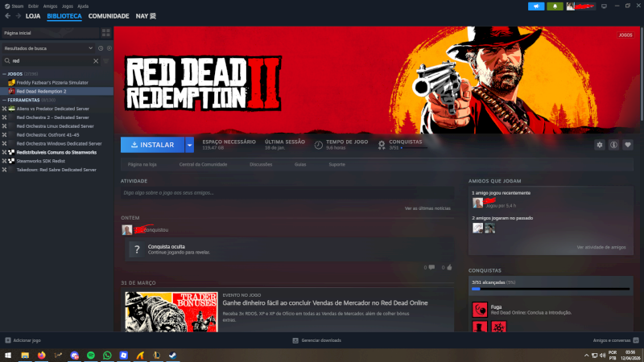Open the game settings gear
644x362 pixels.
[x=600, y=145]
